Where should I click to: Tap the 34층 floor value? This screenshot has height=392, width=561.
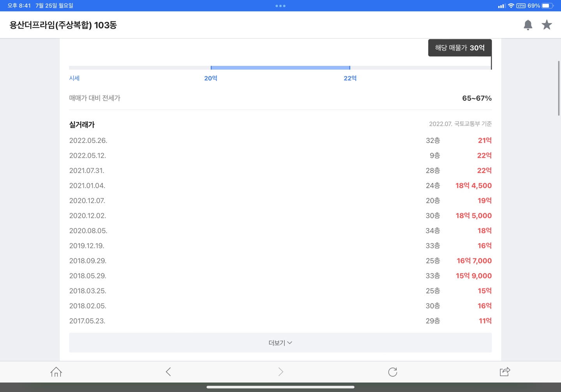(433, 231)
